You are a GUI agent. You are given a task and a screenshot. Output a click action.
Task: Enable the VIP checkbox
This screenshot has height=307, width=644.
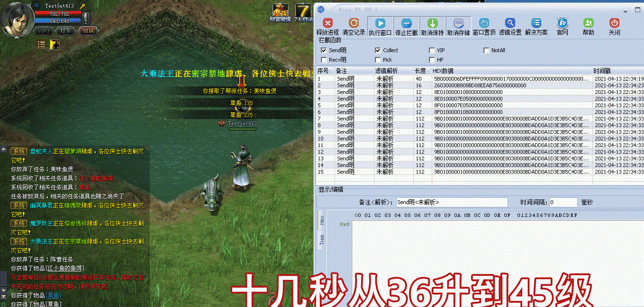pyautogui.click(x=432, y=50)
